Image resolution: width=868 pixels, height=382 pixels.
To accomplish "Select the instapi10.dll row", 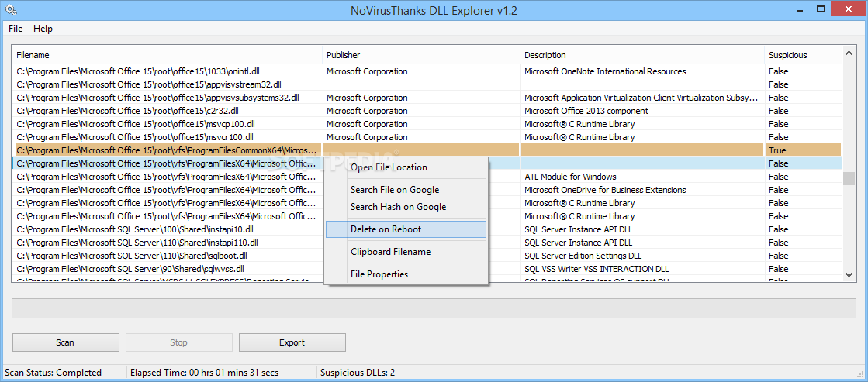I will pyautogui.click(x=427, y=229).
